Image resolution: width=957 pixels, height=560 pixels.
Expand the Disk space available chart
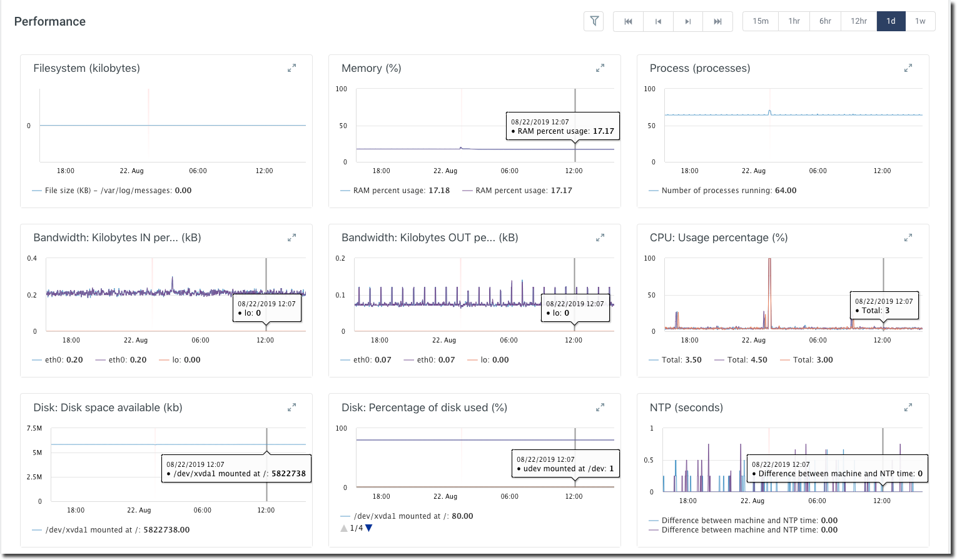coord(291,407)
